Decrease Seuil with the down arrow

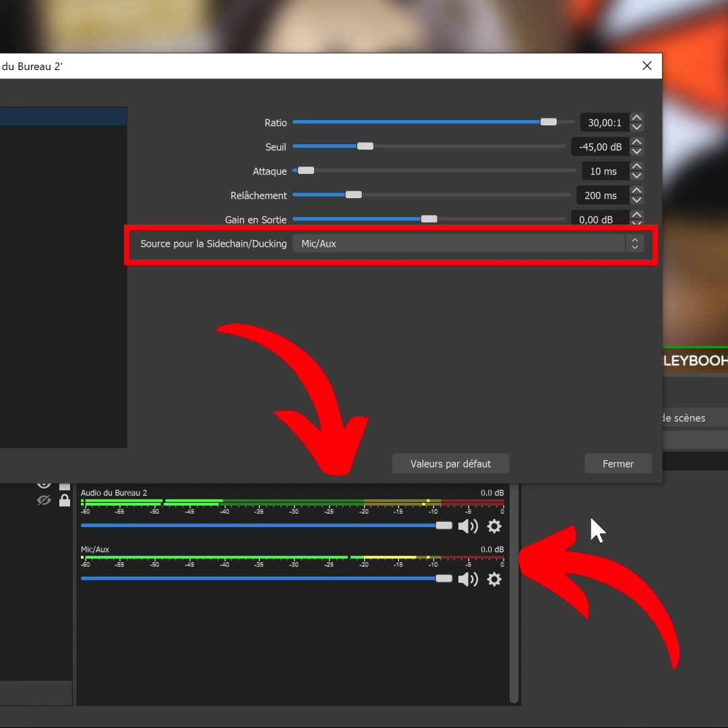click(636, 152)
